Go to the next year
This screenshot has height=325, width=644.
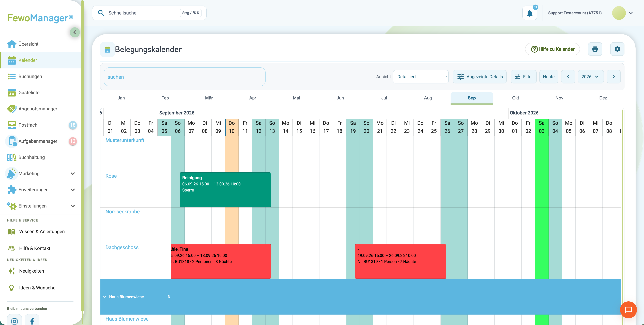point(614,77)
